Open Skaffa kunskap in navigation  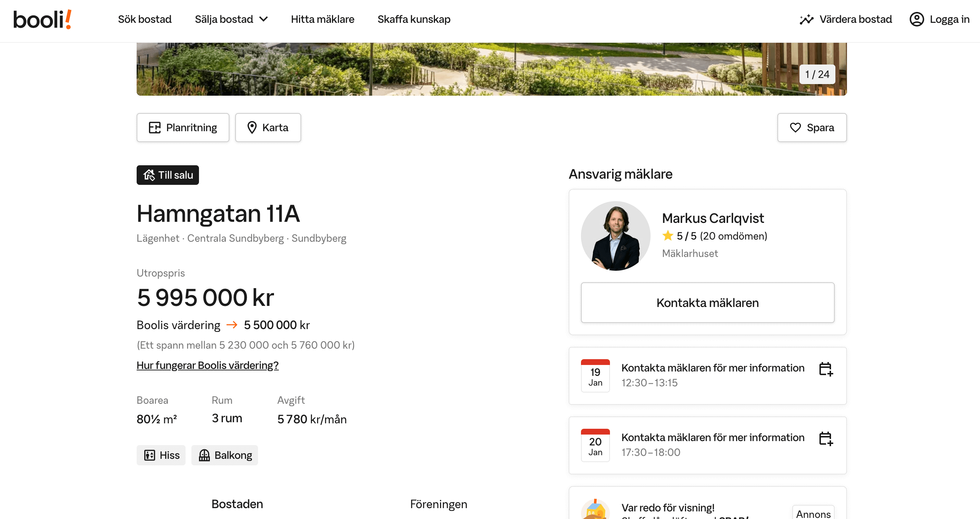point(414,20)
